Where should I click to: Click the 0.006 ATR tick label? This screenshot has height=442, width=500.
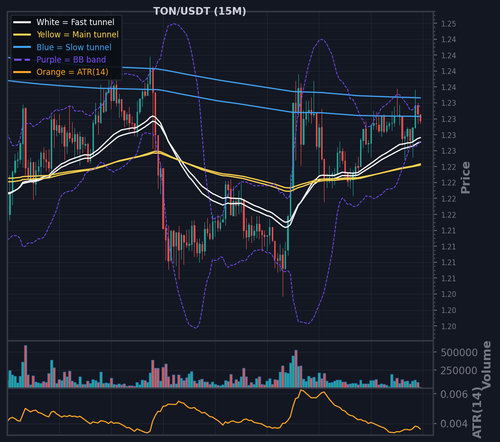[x=454, y=394]
